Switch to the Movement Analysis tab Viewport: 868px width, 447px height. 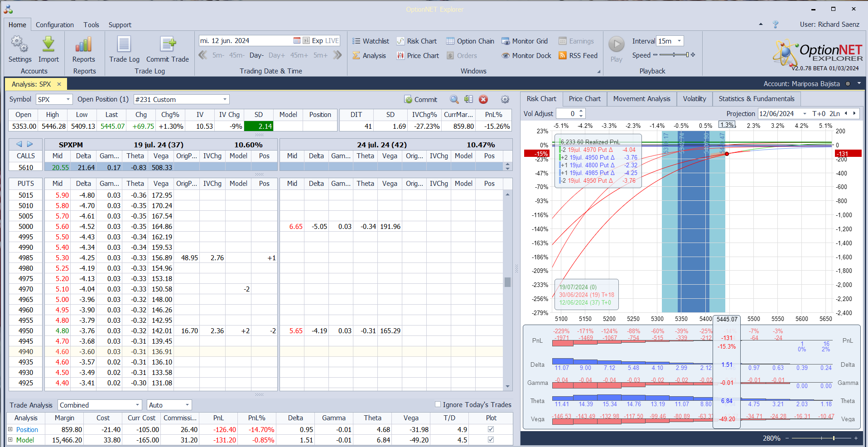tap(641, 99)
